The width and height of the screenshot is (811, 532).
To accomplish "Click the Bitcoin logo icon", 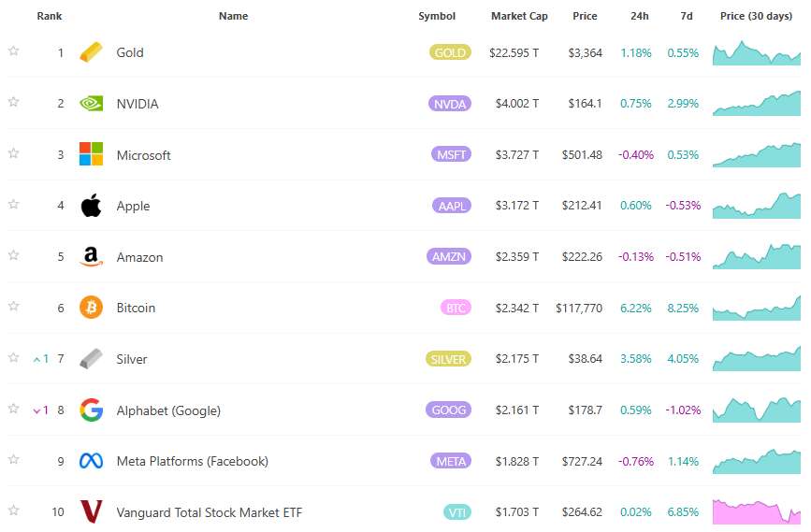I will point(91,308).
